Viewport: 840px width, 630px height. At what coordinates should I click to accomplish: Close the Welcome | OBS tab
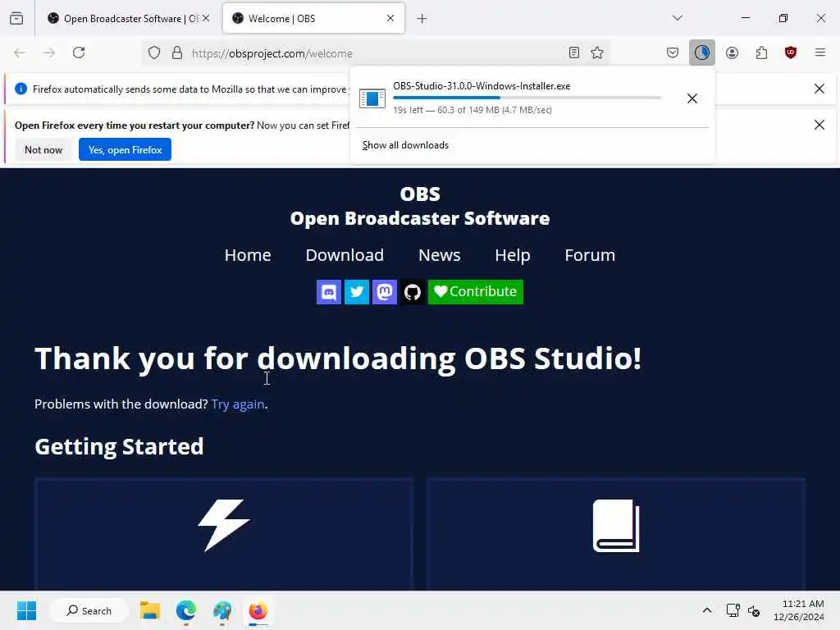pos(390,18)
